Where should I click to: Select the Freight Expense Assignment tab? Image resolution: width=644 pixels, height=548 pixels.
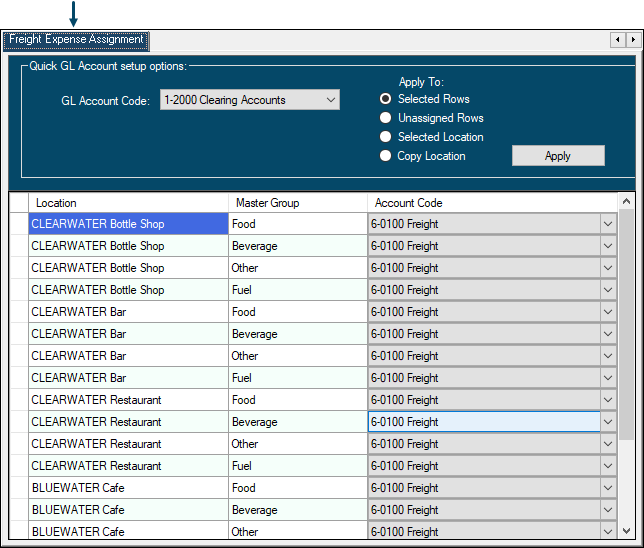(76, 40)
